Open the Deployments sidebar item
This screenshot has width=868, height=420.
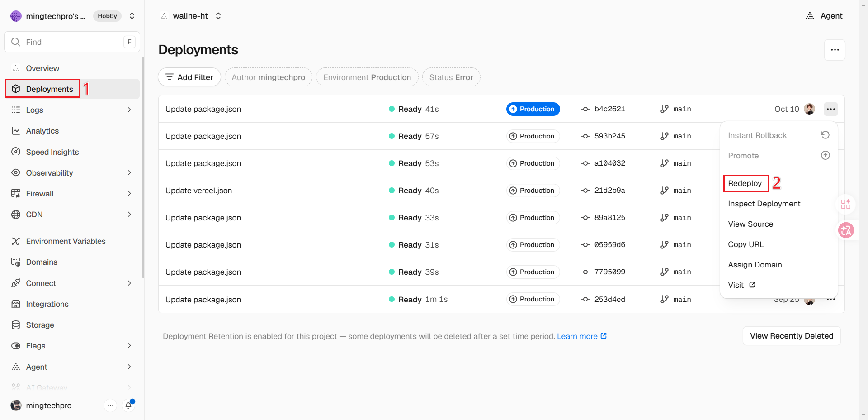point(72,89)
